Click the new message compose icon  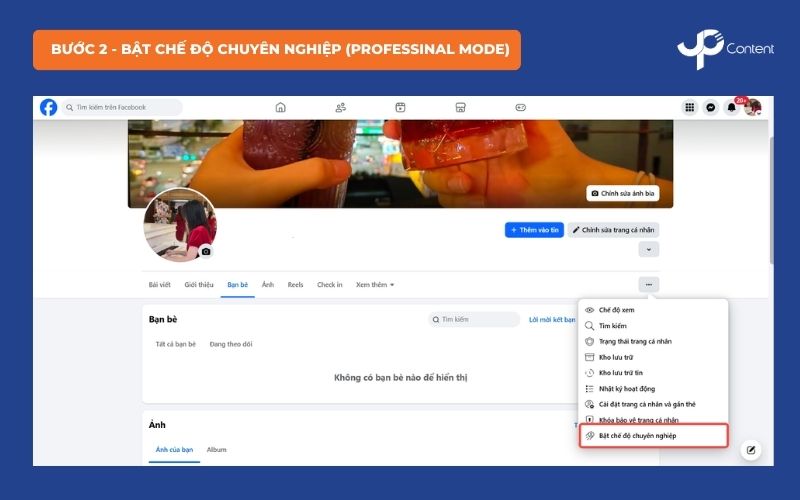click(751, 450)
